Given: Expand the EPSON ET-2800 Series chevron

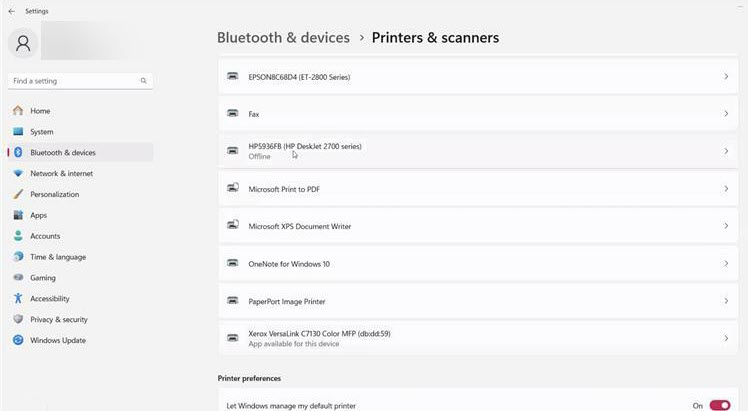Looking at the screenshot, I should tap(726, 77).
